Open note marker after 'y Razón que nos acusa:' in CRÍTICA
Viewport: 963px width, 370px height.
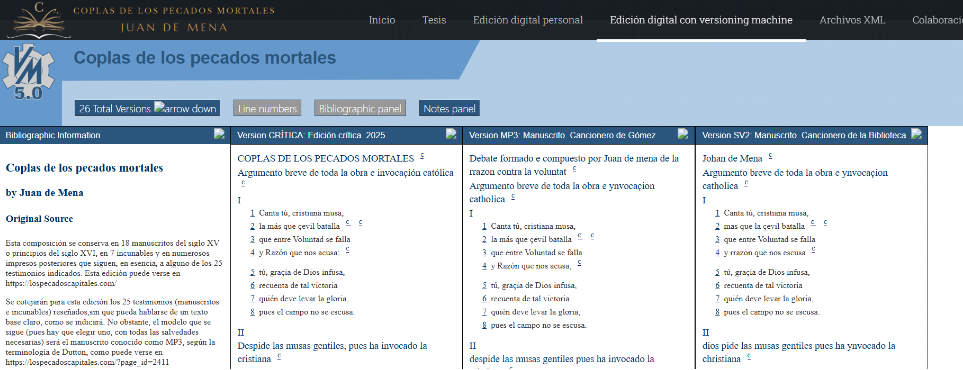tap(347, 250)
